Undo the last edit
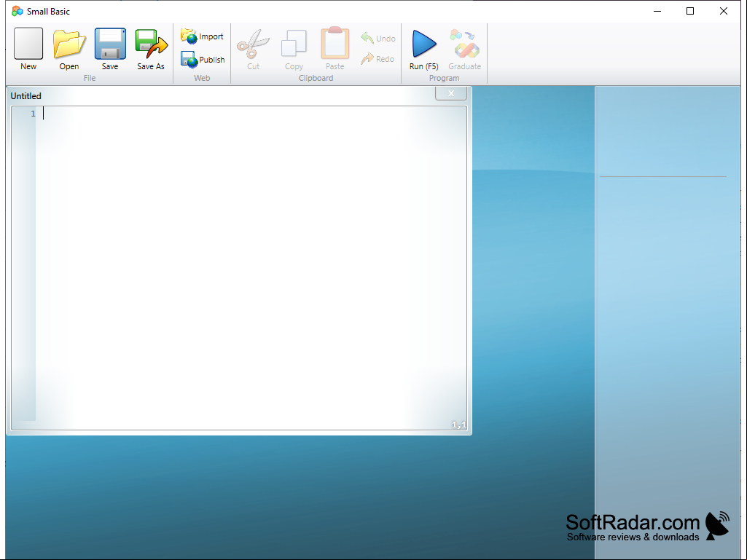Image resolution: width=747 pixels, height=560 pixels. coord(378,38)
